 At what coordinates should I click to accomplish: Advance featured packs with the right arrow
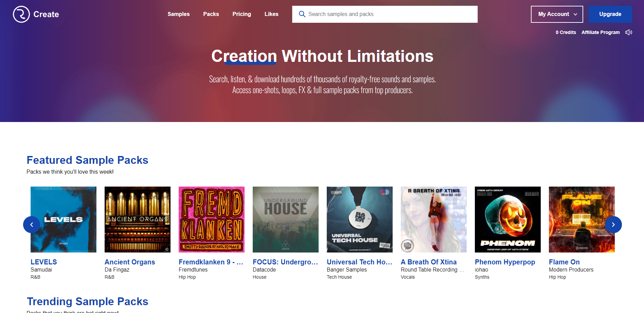point(613,225)
